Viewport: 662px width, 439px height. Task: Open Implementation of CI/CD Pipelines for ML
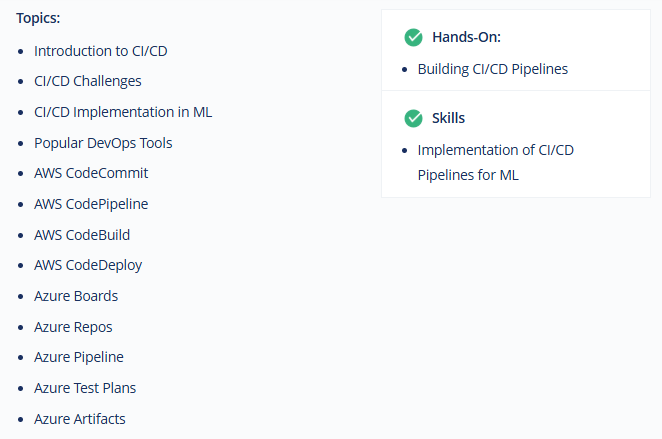[x=496, y=163]
